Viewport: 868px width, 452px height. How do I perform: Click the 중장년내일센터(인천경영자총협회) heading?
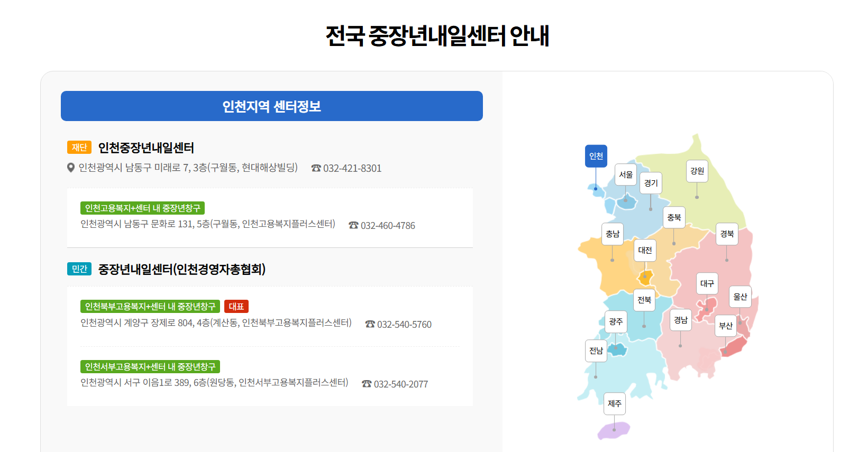pos(182,269)
